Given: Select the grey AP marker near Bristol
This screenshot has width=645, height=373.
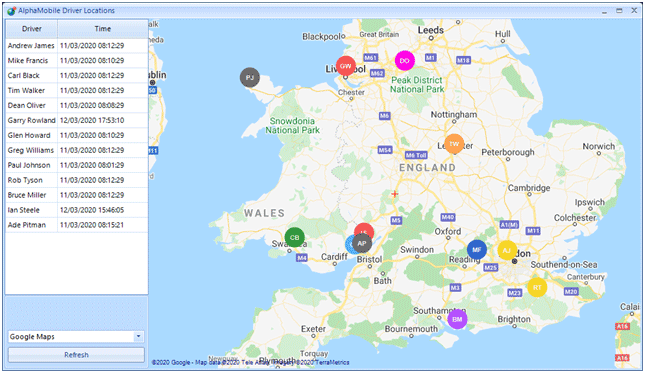Looking at the screenshot, I should tap(362, 243).
